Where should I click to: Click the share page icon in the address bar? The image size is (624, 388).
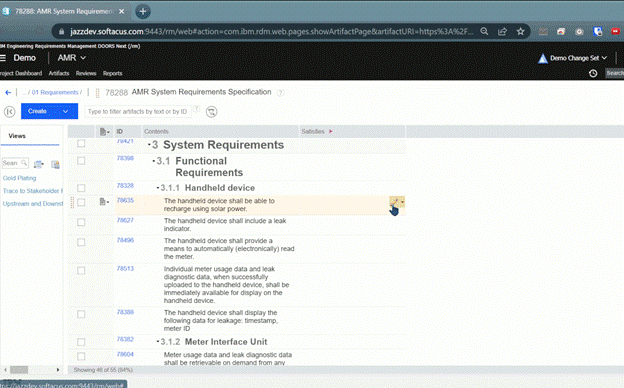[x=502, y=31]
